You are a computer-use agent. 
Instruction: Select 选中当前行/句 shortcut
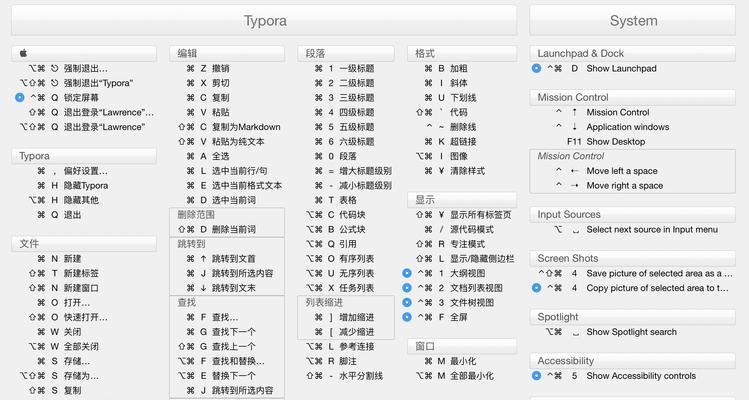coord(227,171)
